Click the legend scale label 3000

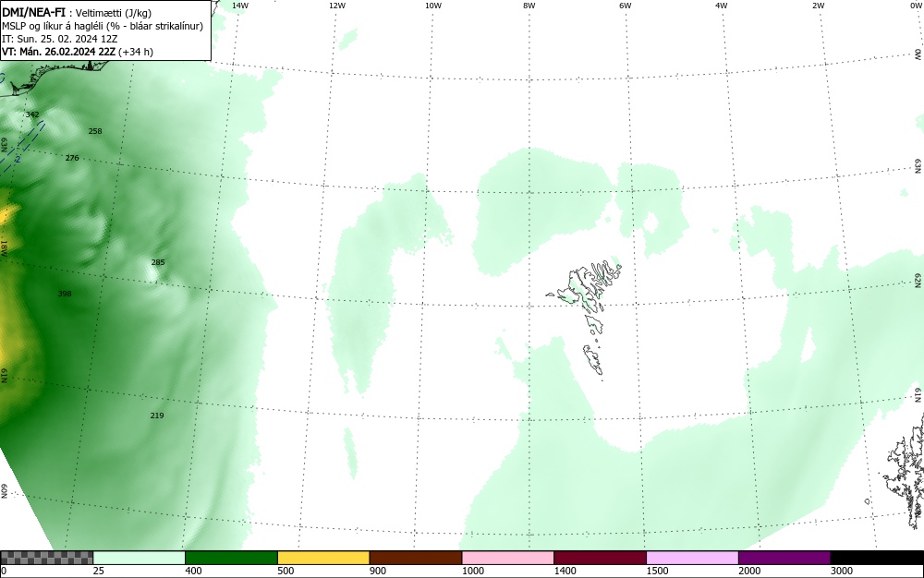(x=842, y=571)
